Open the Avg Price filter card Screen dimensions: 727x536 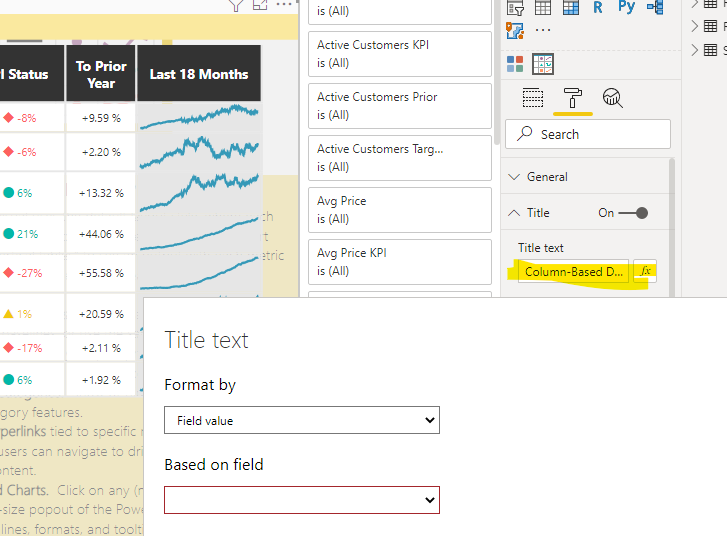point(400,210)
